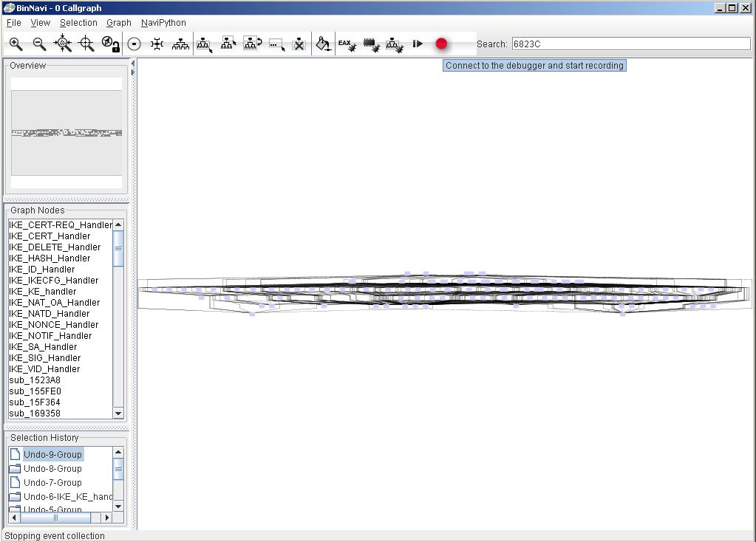
Task: Select the Zoom In magnifier tool
Action: coord(16,44)
